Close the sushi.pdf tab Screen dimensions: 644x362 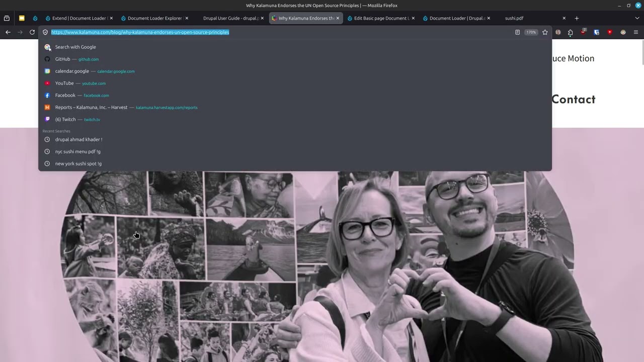(564, 18)
